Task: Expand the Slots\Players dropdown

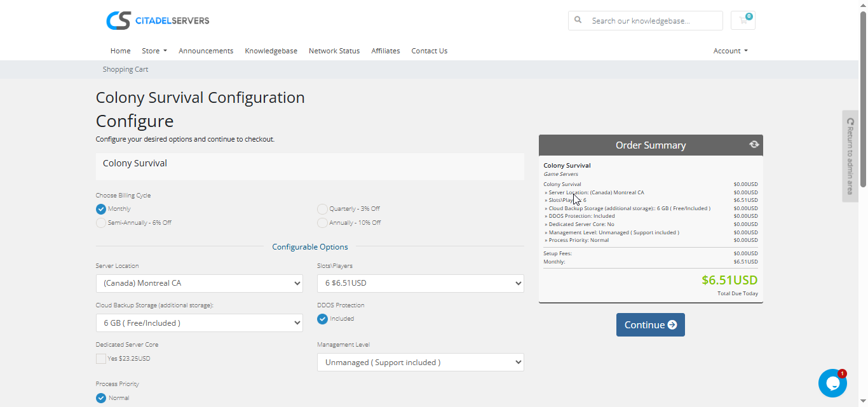Action: click(x=420, y=283)
